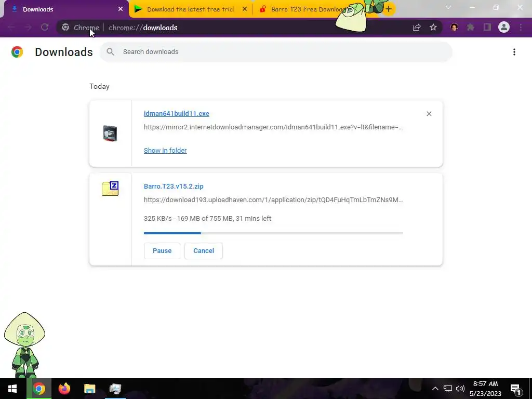The height and width of the screenshot is (399, 532).
Task: Click the browser back arrow
Action: [11, 28]
